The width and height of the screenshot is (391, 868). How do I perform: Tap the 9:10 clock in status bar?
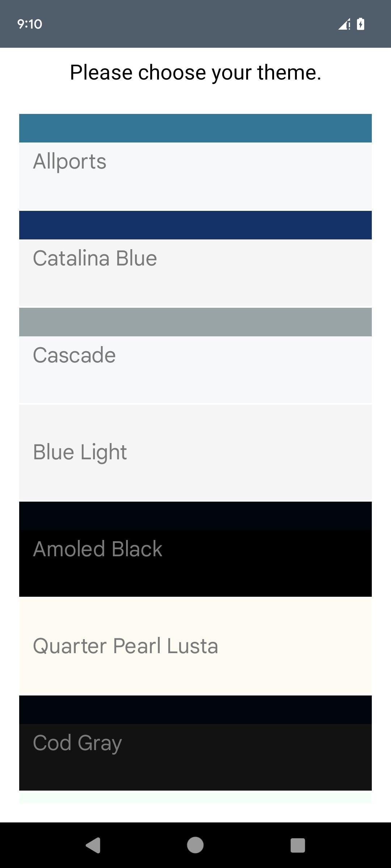pos(30,24)
